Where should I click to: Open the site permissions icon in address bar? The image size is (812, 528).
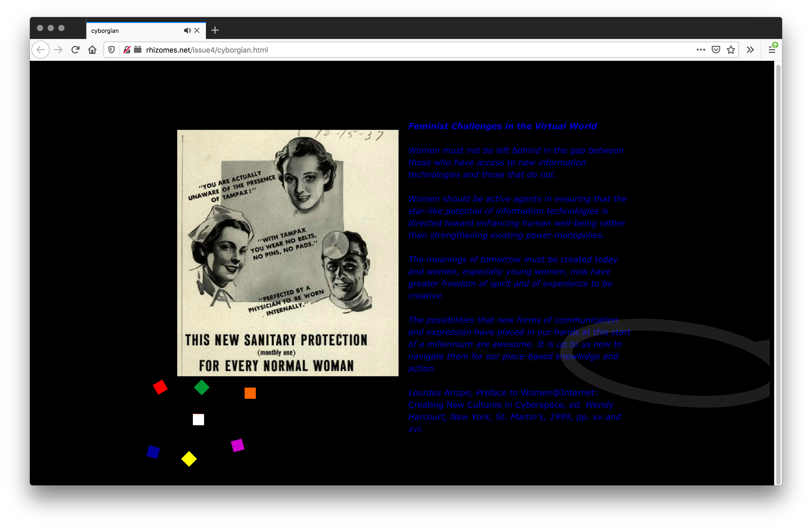pos(137,50)
